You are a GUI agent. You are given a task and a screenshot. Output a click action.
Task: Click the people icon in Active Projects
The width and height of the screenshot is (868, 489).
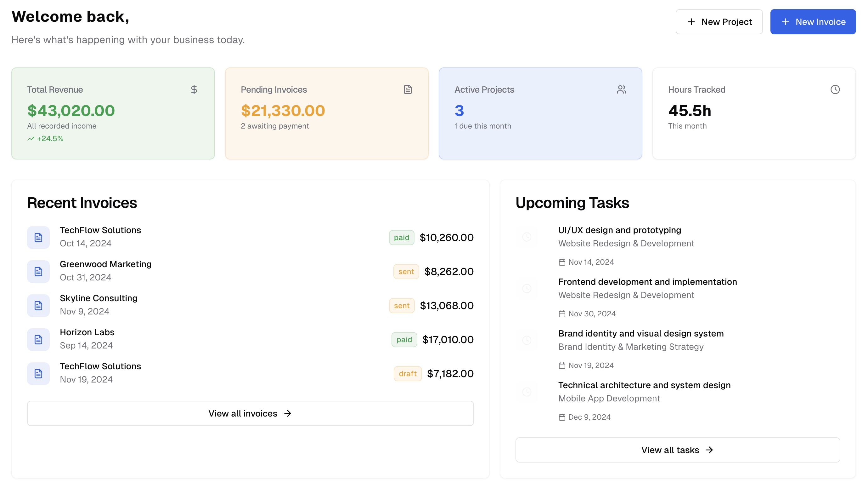click(621, 89)
